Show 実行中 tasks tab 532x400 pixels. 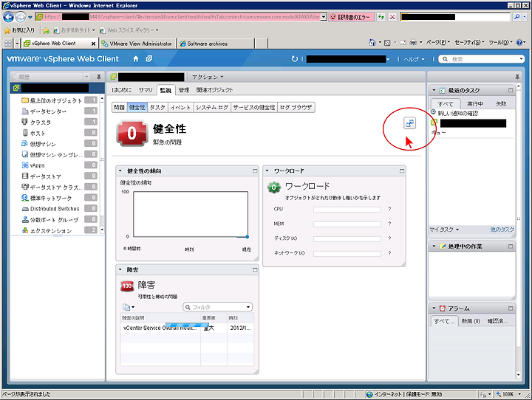(475, 104)
